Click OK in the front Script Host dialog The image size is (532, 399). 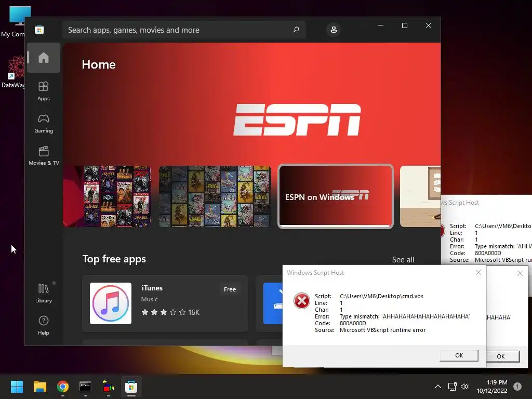[459, 355]
